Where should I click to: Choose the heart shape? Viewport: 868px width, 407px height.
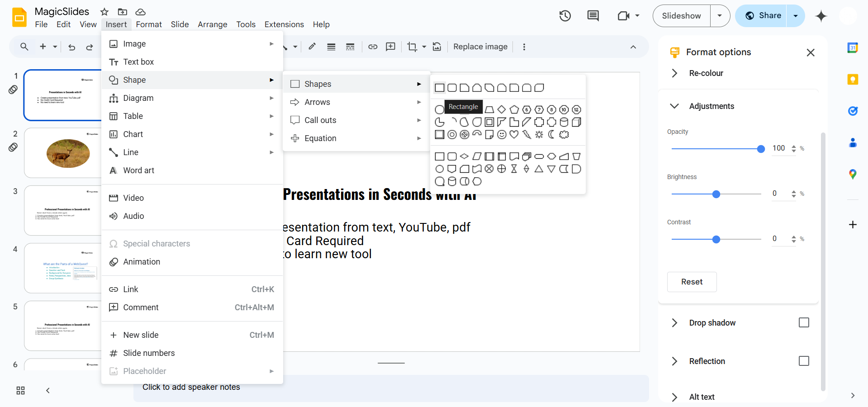click(x=514, y=134)
